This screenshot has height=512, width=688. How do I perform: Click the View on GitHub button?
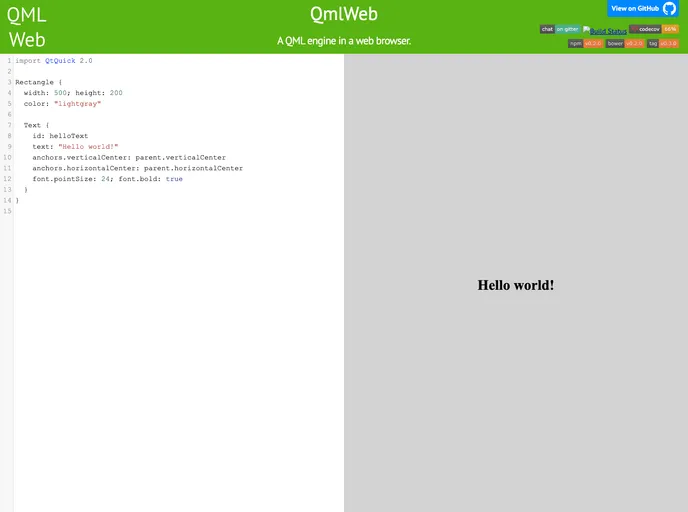point(643,8)
